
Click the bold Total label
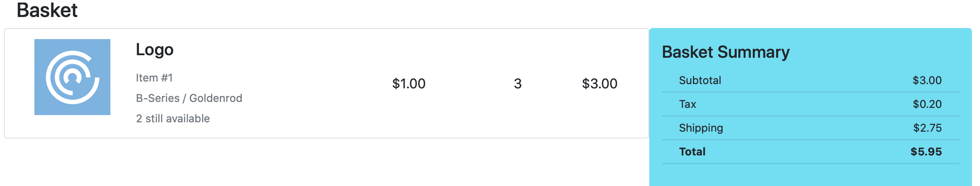pyautogui.click(x=692, y=152)
